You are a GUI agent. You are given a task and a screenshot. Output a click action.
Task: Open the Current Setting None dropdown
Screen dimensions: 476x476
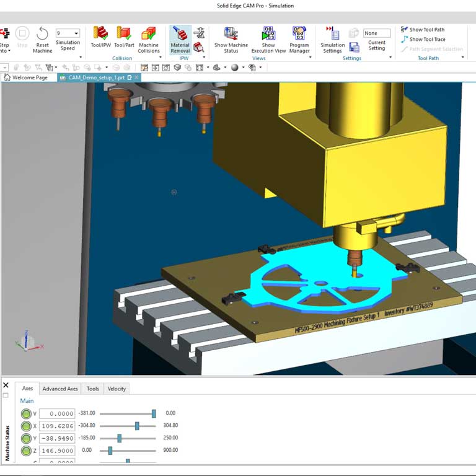(377, 33)
